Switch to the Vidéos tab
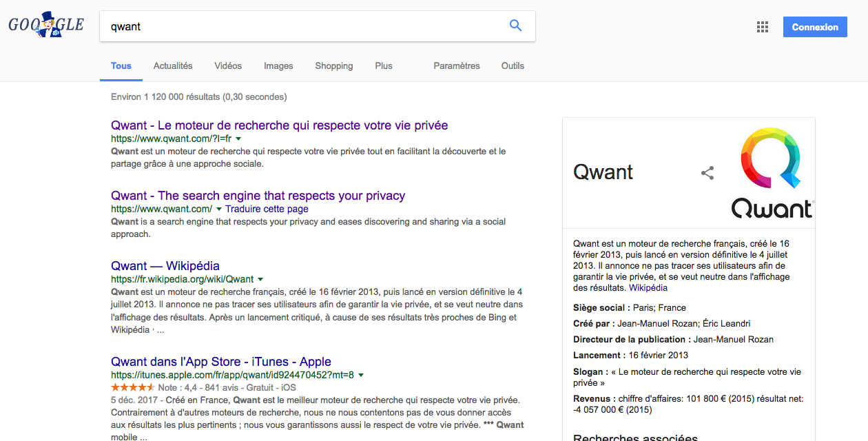This screenshot has height=441, width=868. (x=228, y=66)
